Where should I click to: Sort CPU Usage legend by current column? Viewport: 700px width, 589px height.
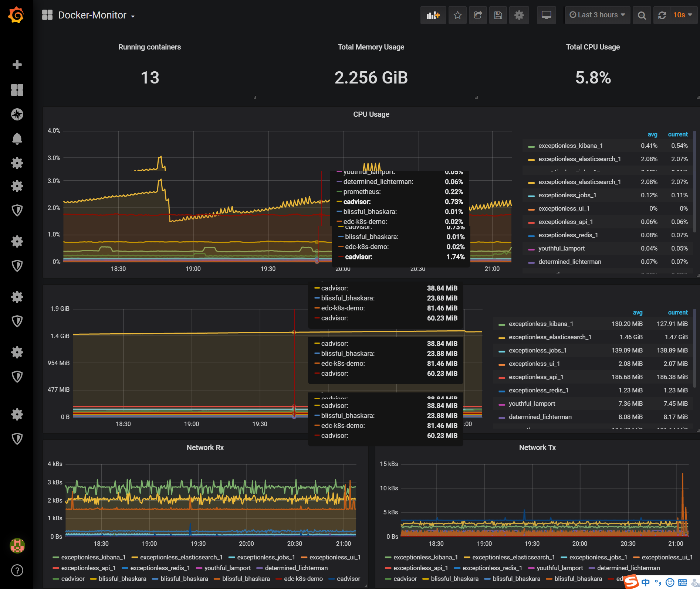(x=677, y=135)
